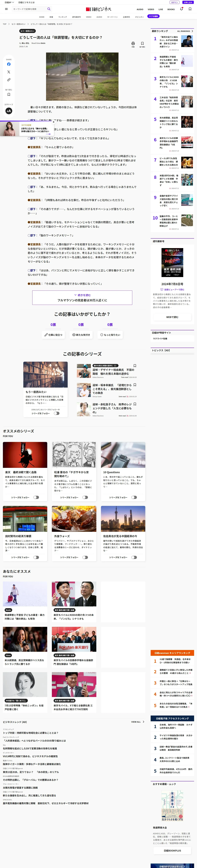Viewport: 197px width, 868px height.
Task: Open the 日経BP dropdown at top left
Action: pyautogui.click(x=9, y=2)
